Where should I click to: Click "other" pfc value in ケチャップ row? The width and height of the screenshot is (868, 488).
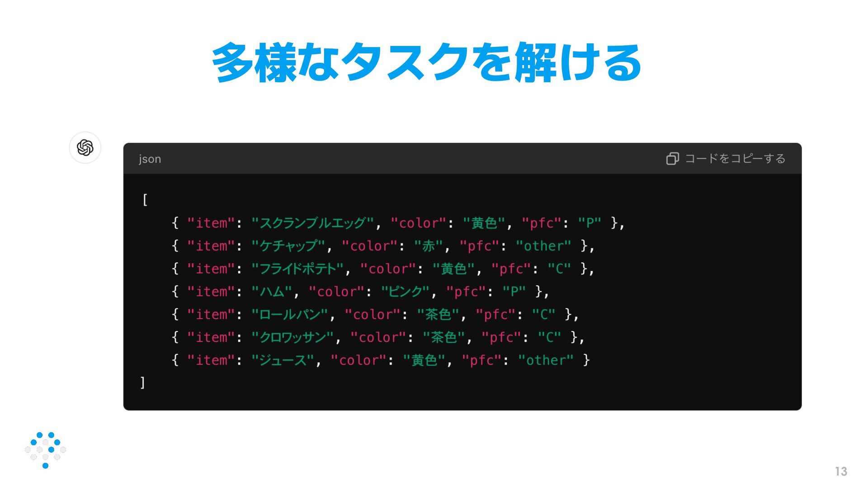click(x=543, y=246)
